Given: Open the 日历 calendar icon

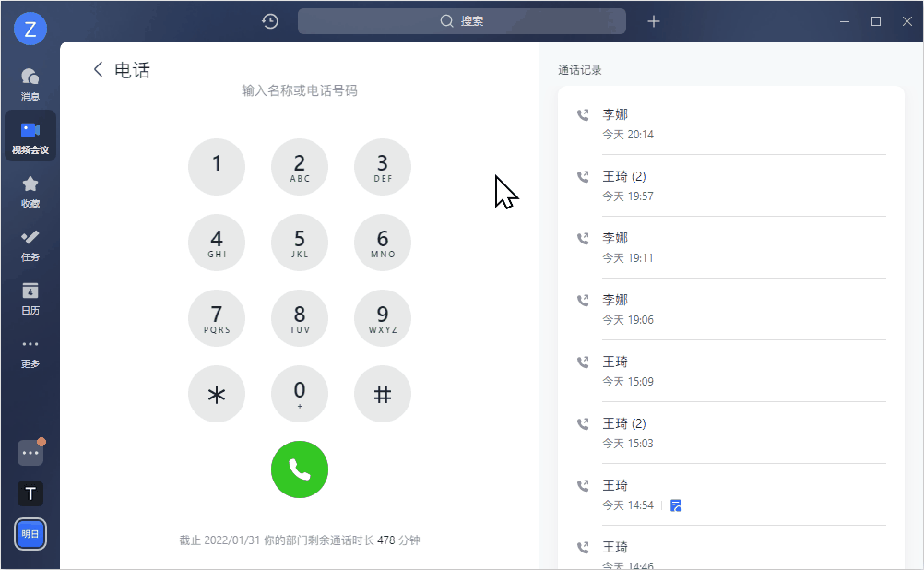Looking at the screenshot, I should (x=30, y=299).
